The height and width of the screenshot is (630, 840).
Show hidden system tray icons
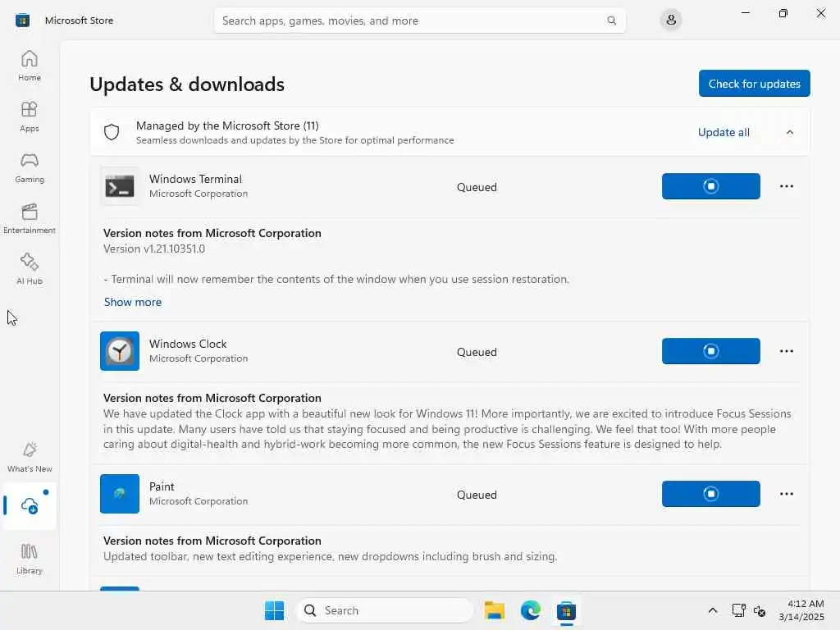point(712,610)
